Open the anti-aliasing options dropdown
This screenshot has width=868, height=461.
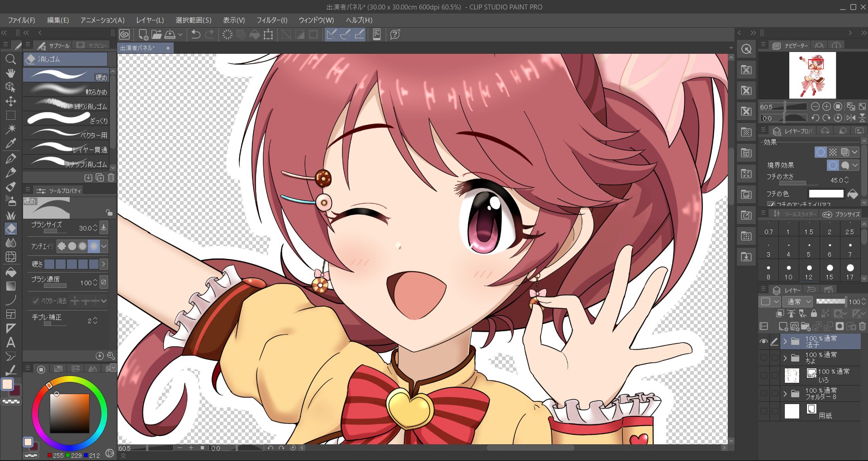(x=104, y=246)
